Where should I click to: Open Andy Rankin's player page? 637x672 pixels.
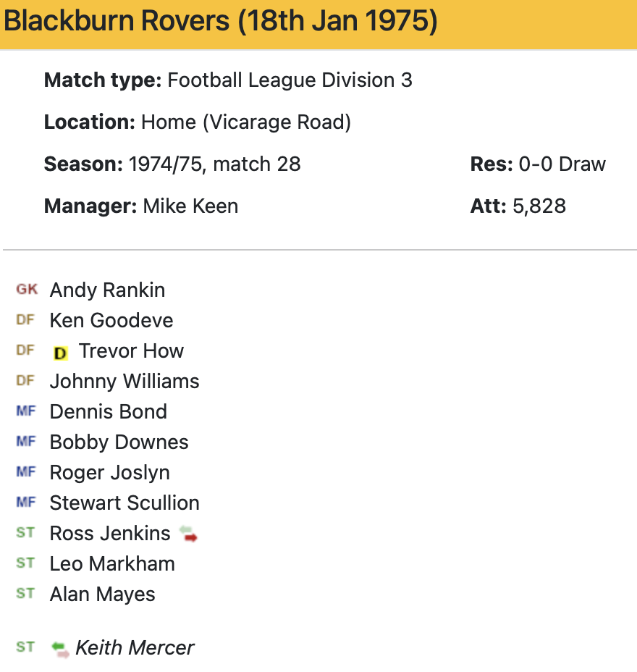tap(107, 290)
